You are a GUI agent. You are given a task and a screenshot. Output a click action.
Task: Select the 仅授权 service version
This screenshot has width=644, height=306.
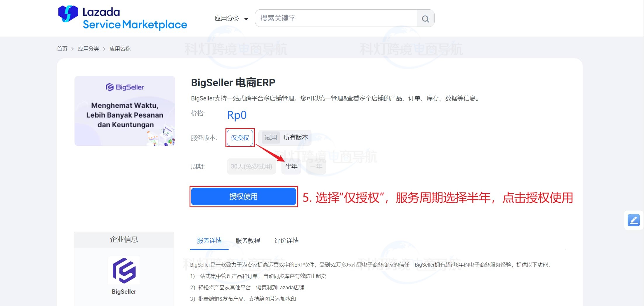point(240,138)
